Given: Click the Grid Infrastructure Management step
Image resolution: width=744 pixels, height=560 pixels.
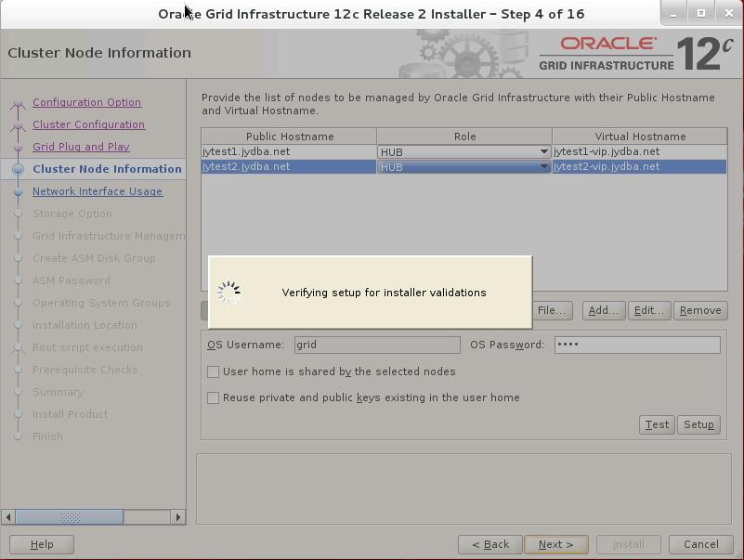Looking at the screenshot, I should (109, 236).
